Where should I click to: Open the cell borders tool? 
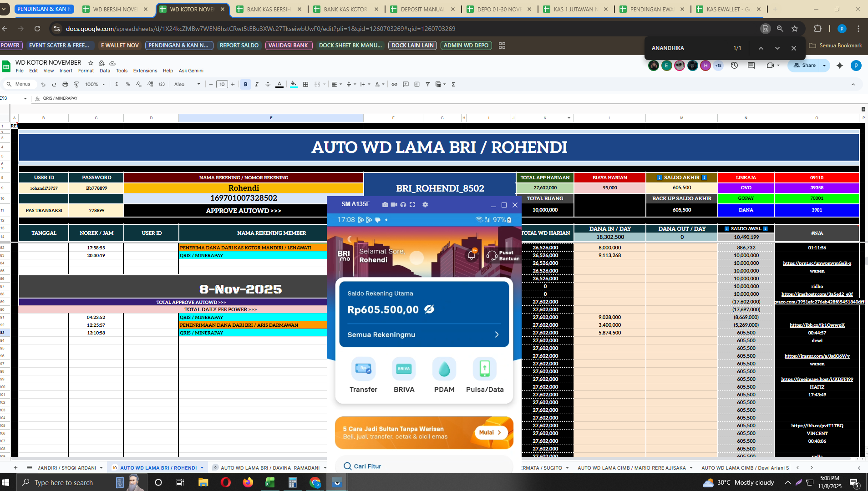[x=306, y=84]
